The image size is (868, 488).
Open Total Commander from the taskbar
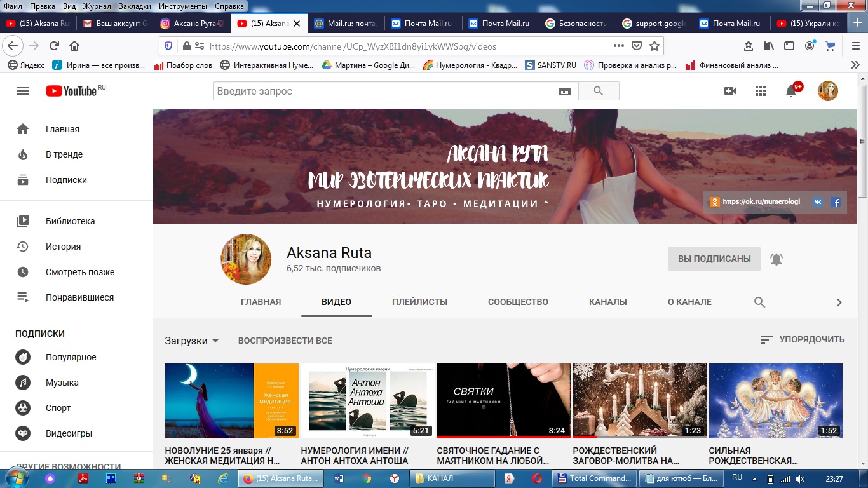coord(594,478)
